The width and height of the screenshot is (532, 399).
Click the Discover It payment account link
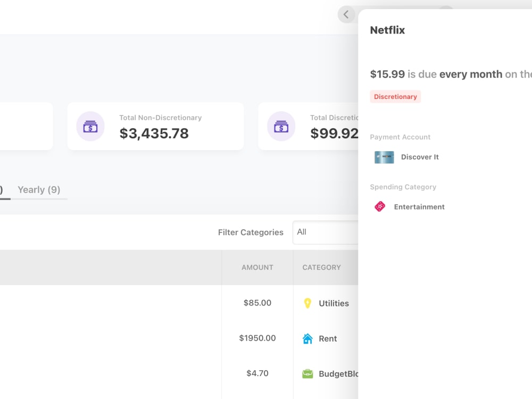[420, 157]
